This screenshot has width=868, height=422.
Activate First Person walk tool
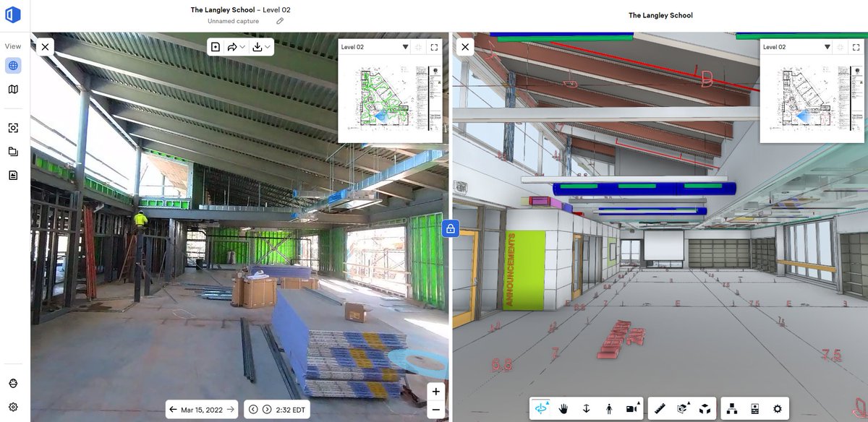[x=609, y=408]
